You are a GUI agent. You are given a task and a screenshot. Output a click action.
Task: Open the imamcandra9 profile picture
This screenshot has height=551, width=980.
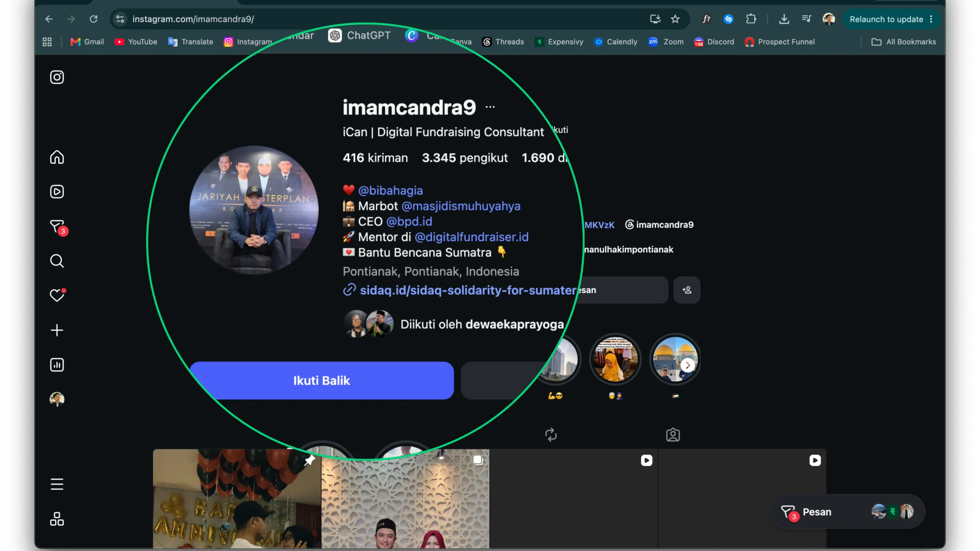point(254,210)
